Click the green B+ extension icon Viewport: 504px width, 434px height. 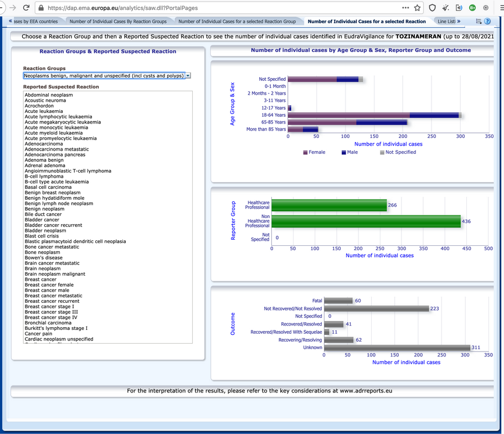pyautogui.click(x=472, y=8)
